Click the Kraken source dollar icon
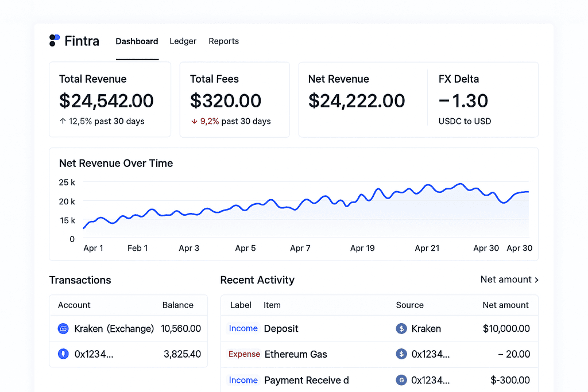588x392 pixels. pyautogui.click(x=401, y=329)
